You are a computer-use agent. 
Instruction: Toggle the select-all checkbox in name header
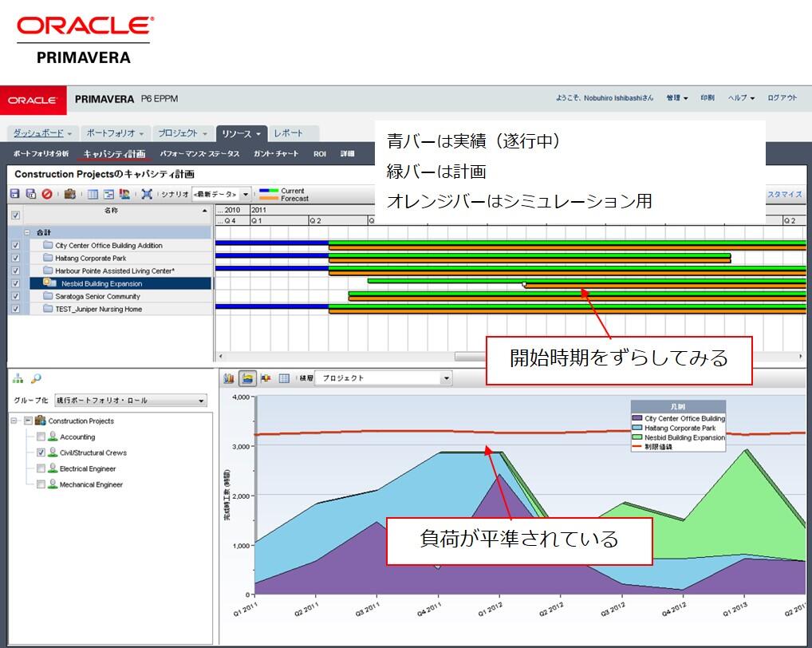(15, 215)
